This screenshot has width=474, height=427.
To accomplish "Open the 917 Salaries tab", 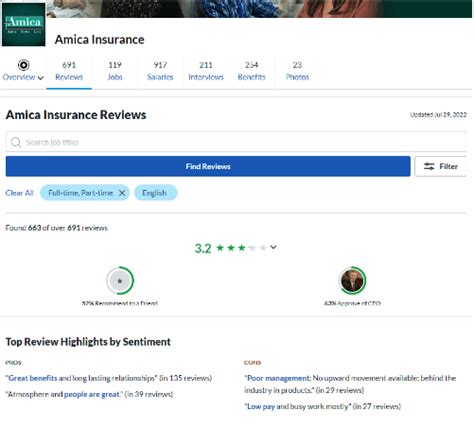I will click(160, 71).
